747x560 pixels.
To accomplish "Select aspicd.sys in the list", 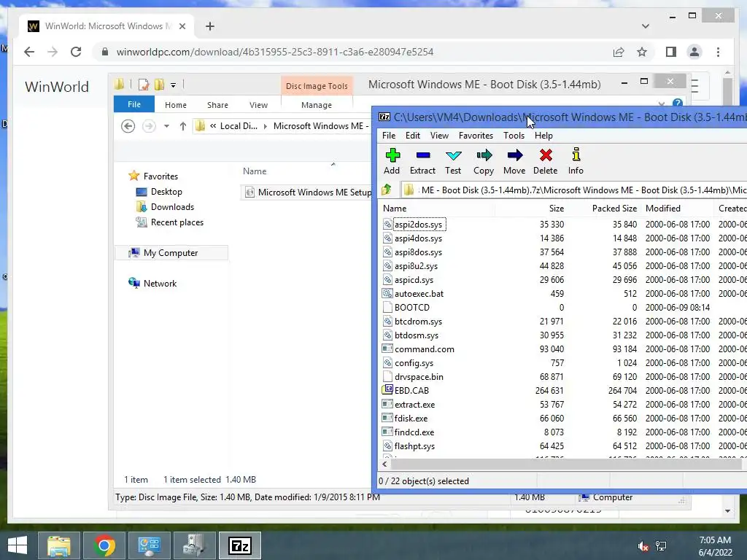I will pyautogui.click(x=414, y=279).
